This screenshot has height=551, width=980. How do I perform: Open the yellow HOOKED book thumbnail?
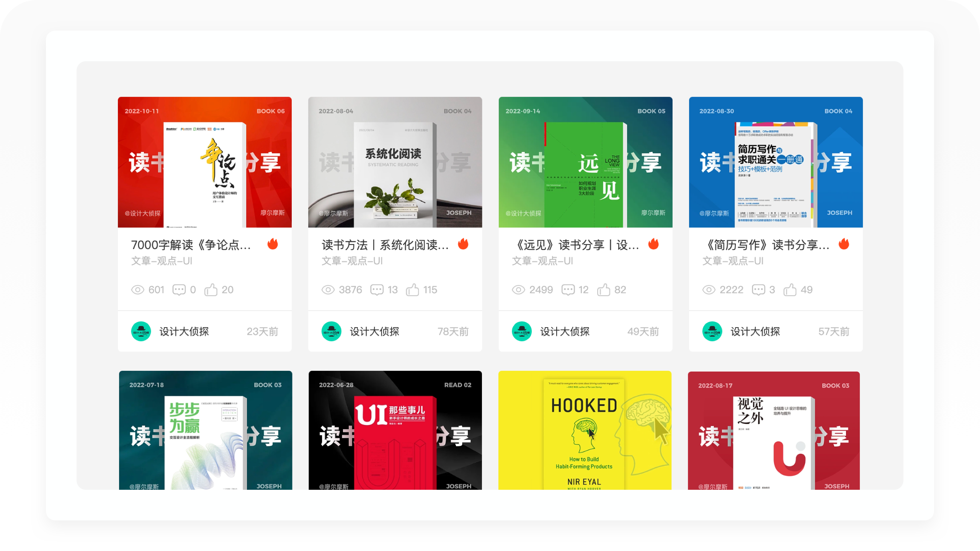585,430
